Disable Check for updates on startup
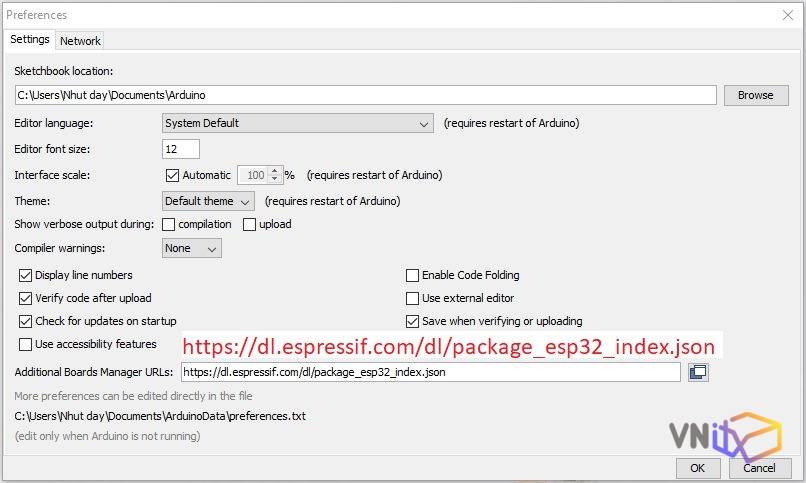This screenshot has height=483, width=806. [x=26, y=321]
